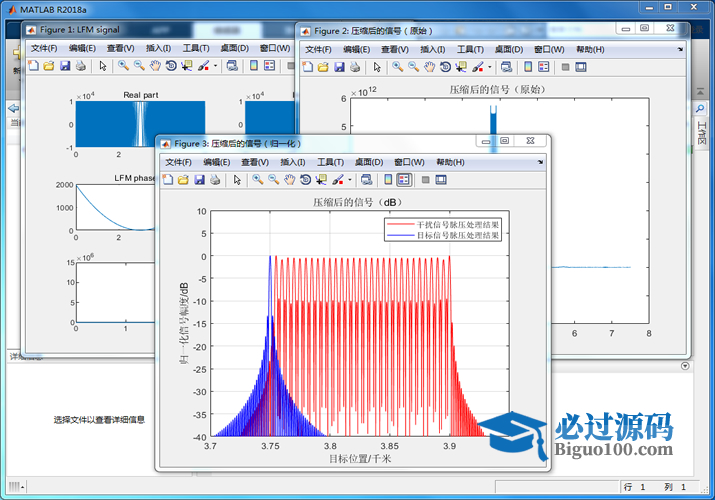Open brush dropdown arrow in Figure 1

point(215,66)
